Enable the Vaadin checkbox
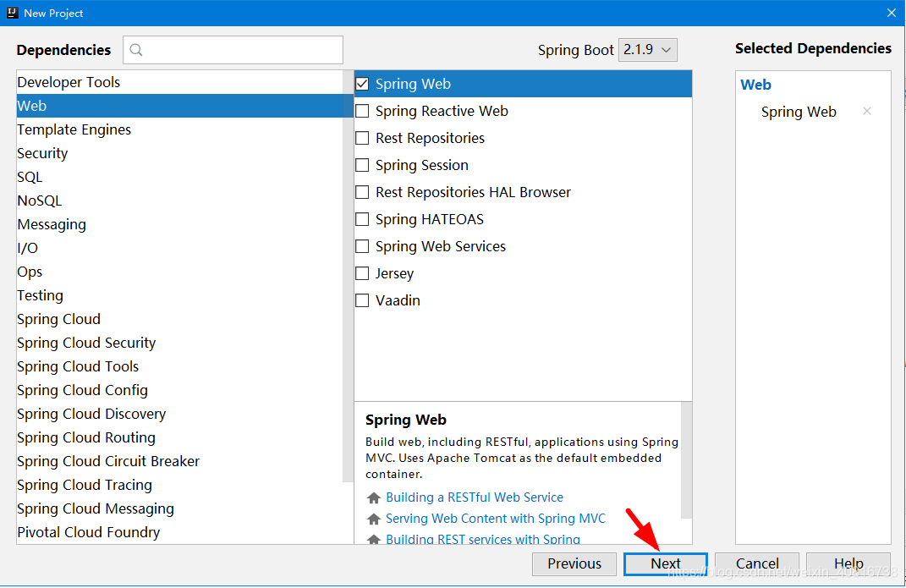Image resolution: width=906 pixels, height=588 pixels. point(362,300)
